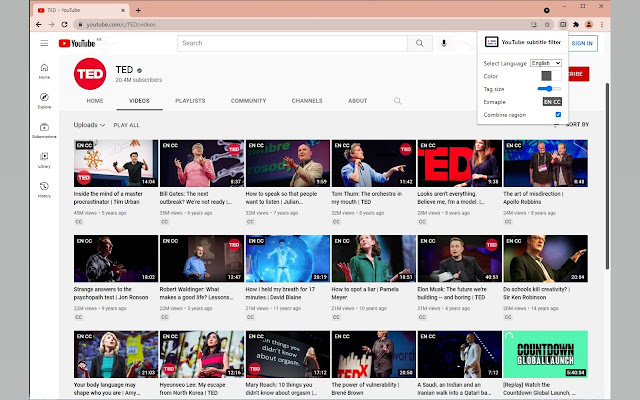The image size is (640, 400).
Task: Open a new browser tab with plus
Action: click(138, 10)
